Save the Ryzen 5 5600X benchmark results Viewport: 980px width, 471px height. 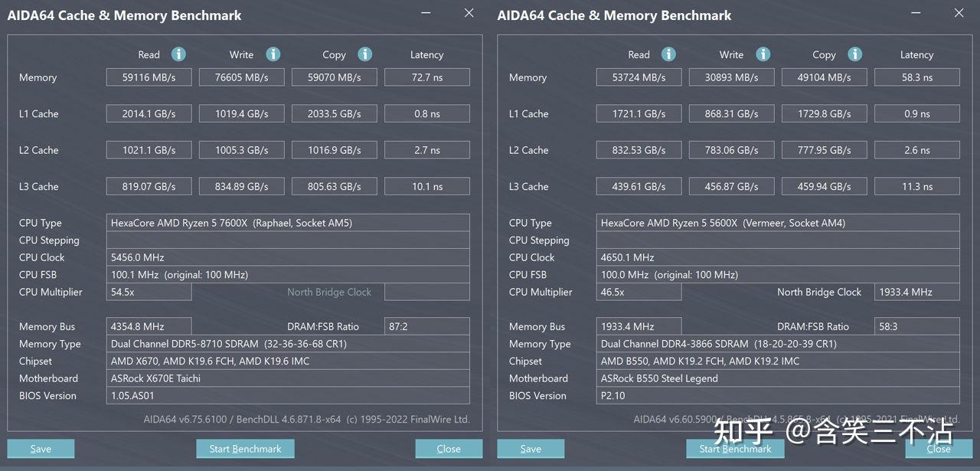tap(531, 448)
